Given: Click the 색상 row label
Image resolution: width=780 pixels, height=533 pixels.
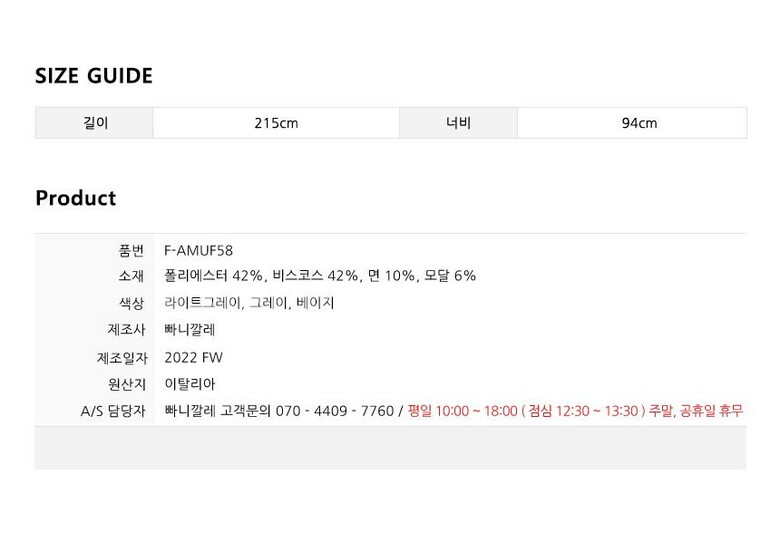Looking at the screenshot, I should pos(131,303).
